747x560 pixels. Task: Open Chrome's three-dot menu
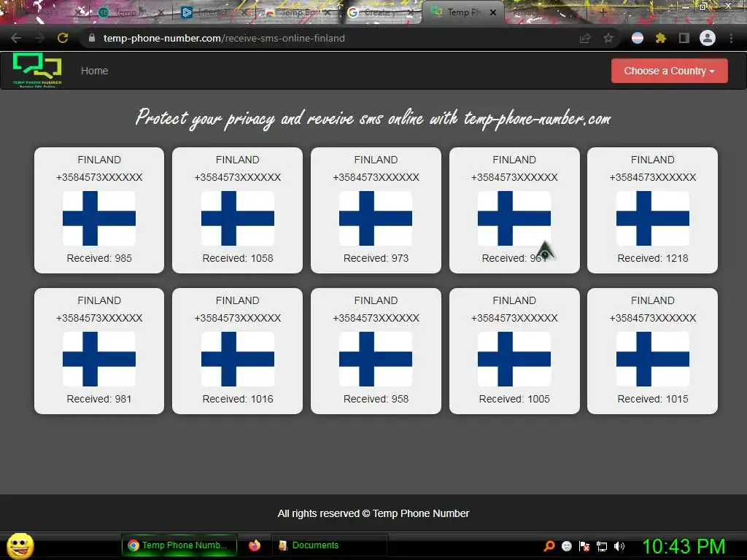click(x=731, y=39)
